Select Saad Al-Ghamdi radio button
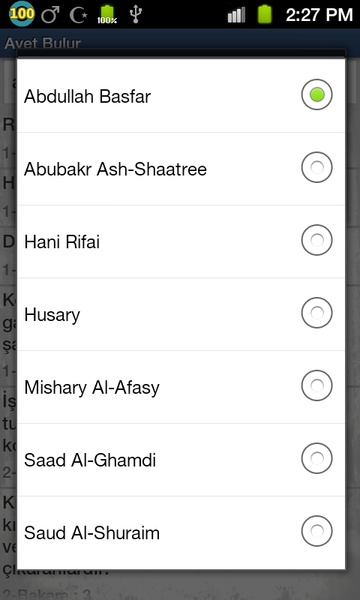The width and height of the screenshot is (360, 600). 317,458
